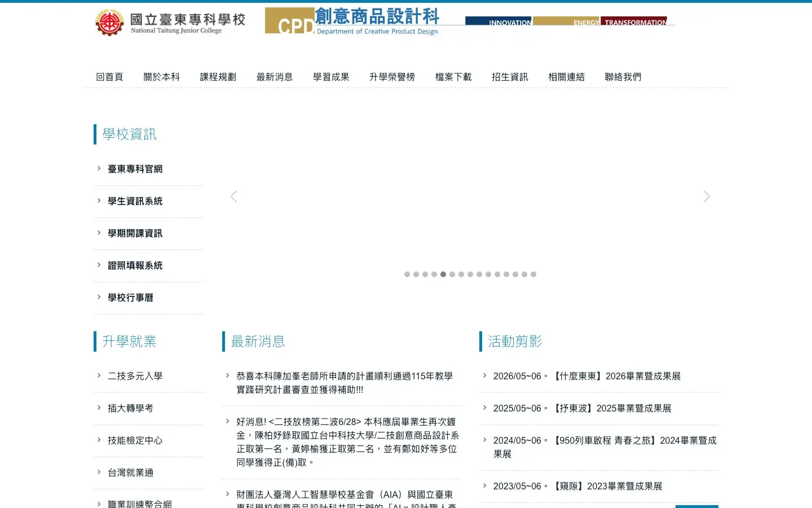Open 關於本科 menu item
This screenshot has width=812, height=508.
(x=161, y=77)
